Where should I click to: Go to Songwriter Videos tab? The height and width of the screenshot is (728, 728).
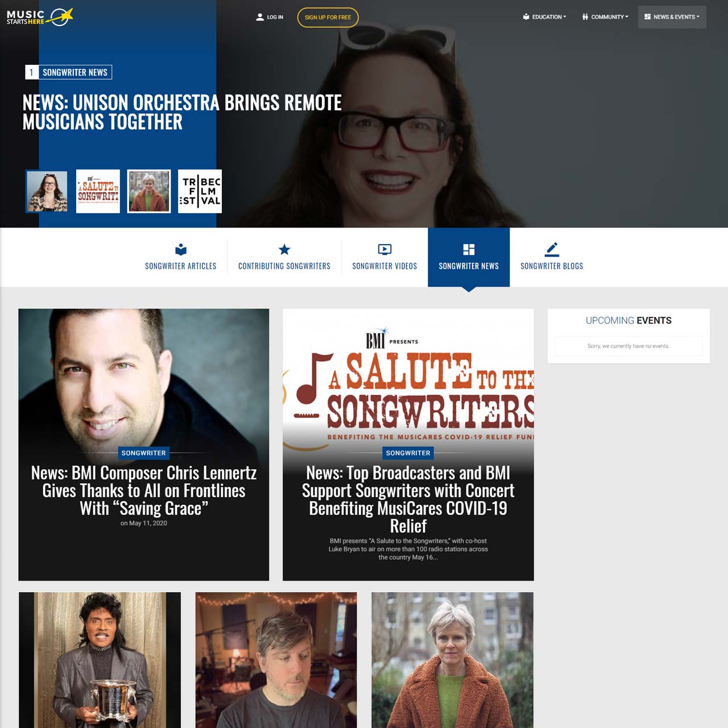(x=384, y=258)
